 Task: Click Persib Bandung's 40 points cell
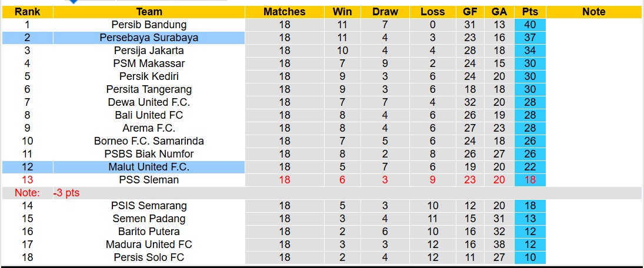[530, 25]
